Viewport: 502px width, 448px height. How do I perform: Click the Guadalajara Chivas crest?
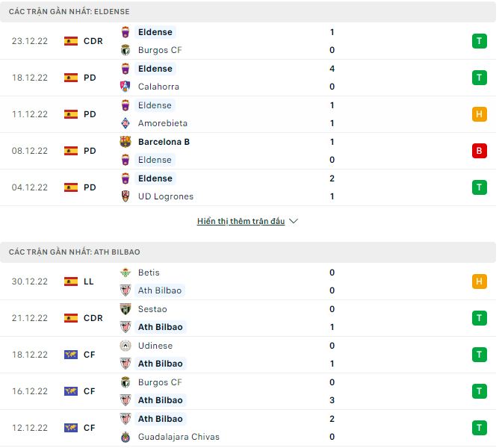125,437
